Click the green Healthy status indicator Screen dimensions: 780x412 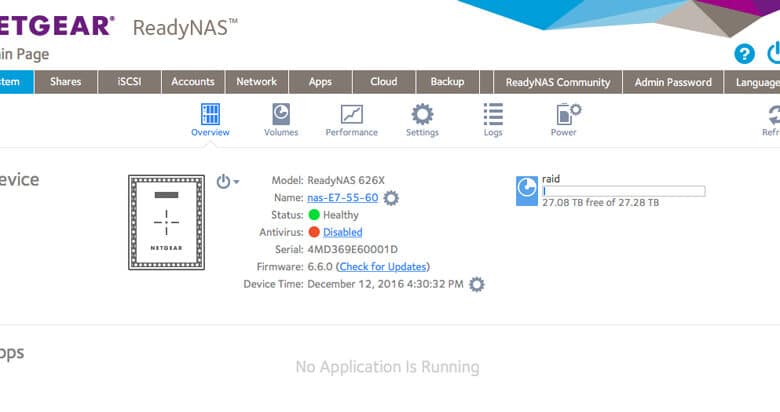pos(314,215)
